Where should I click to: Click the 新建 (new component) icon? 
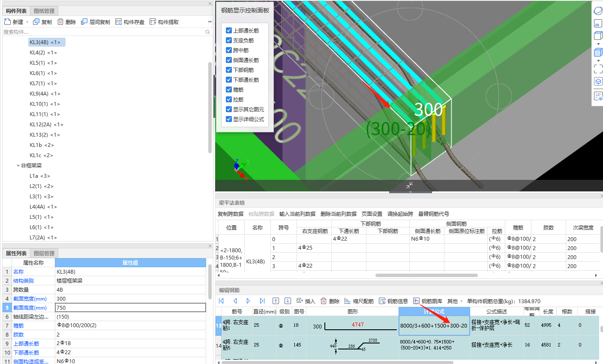click(x=7, y=22)
